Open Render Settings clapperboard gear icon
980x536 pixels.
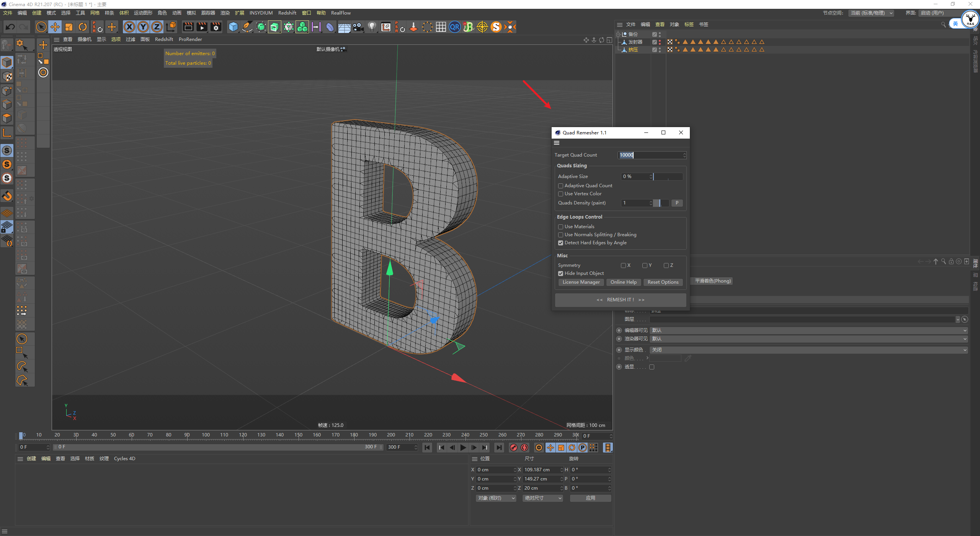coord(216,27)
